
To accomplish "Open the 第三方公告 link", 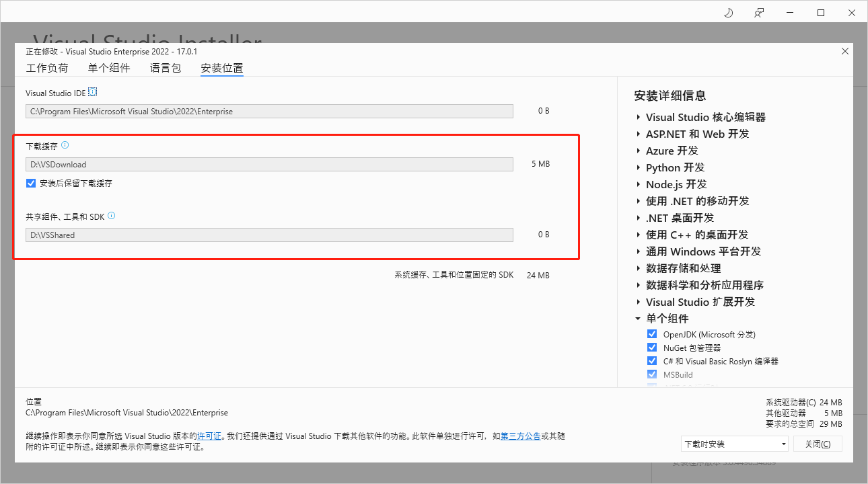I will pyautogui.click(x=520, y=436).
